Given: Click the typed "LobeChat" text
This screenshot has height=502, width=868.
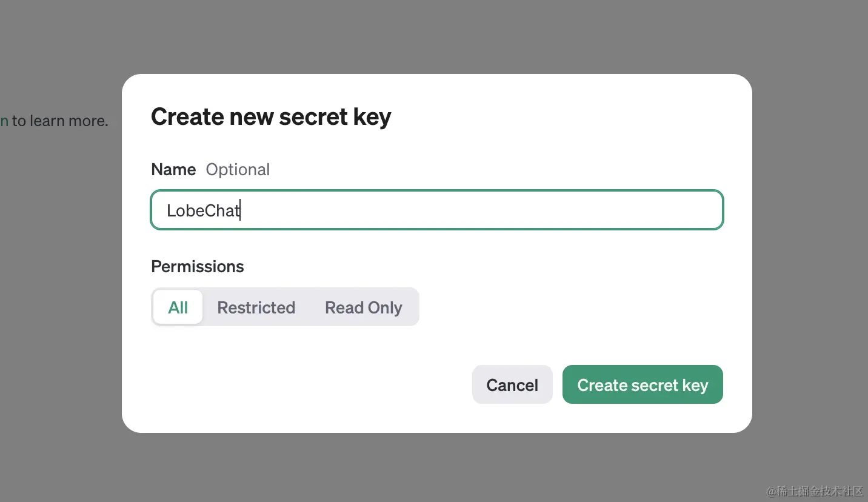Looking at the screenshot, I should click(203, 210).
